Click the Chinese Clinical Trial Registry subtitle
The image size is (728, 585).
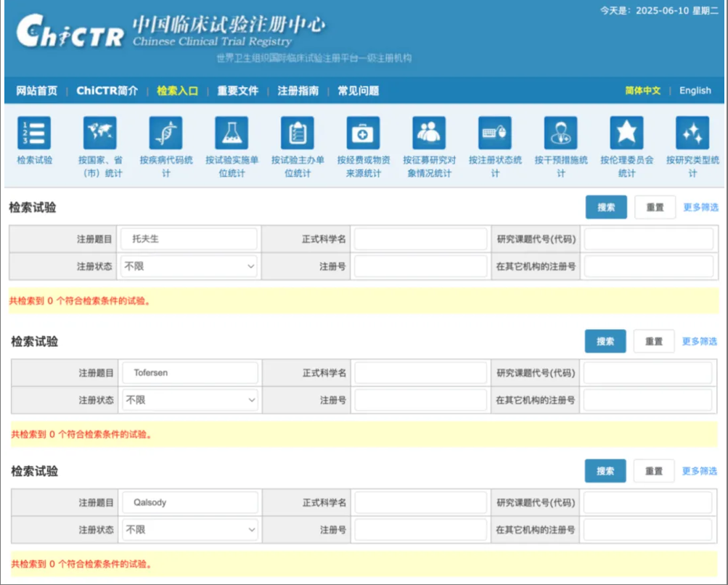pyautogui.click(x=212, y=41)
